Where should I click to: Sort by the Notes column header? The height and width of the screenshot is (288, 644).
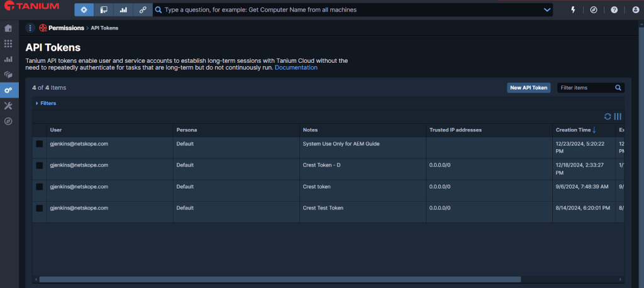coord(310,130)
